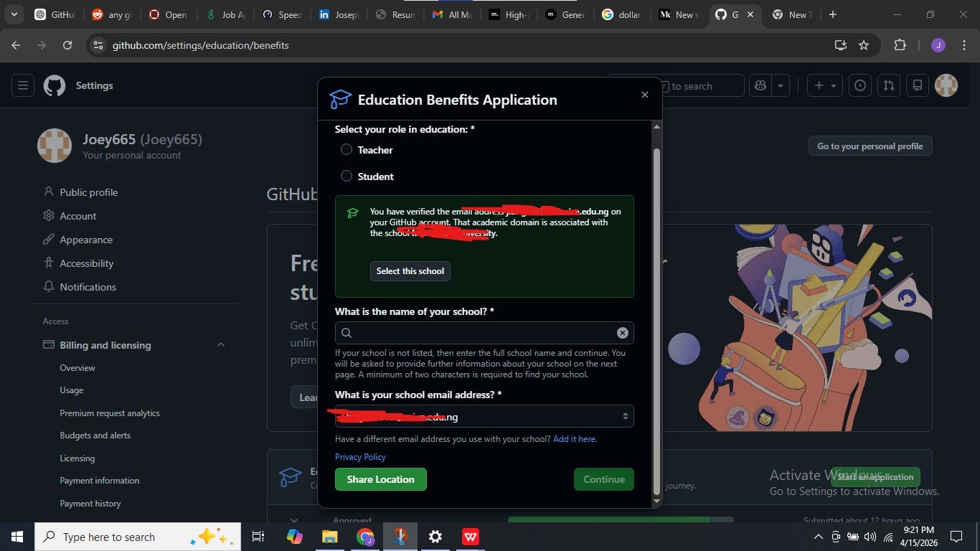The height and width of the screenshot is (551, 980).
Task: Click the Windows taskbar search box
Action: [138, 537]
